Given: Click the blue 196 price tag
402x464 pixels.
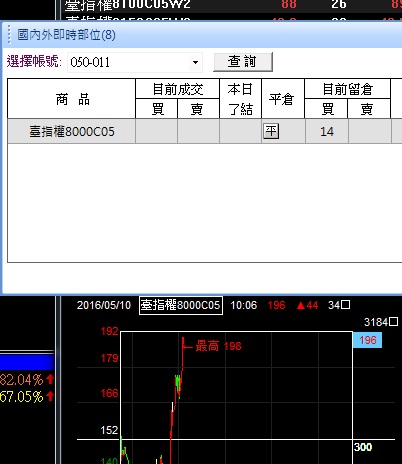Looking at the screenshot, I should 367,340.
